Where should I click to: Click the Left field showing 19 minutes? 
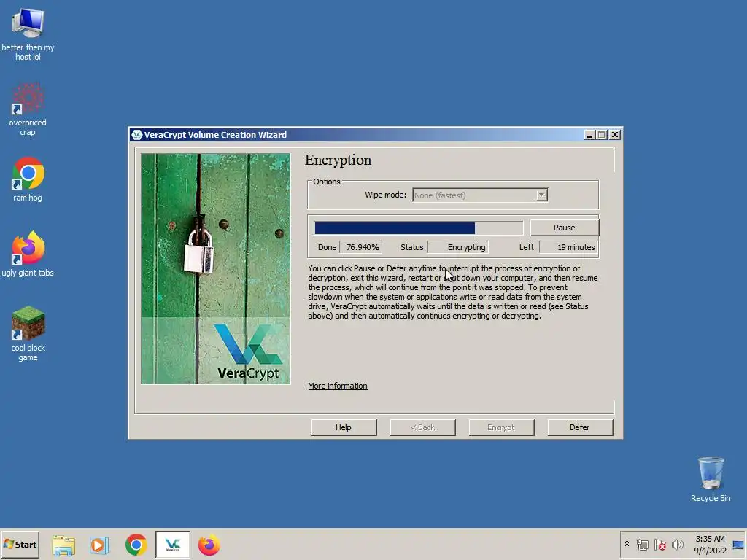click(x=569, y=247)
